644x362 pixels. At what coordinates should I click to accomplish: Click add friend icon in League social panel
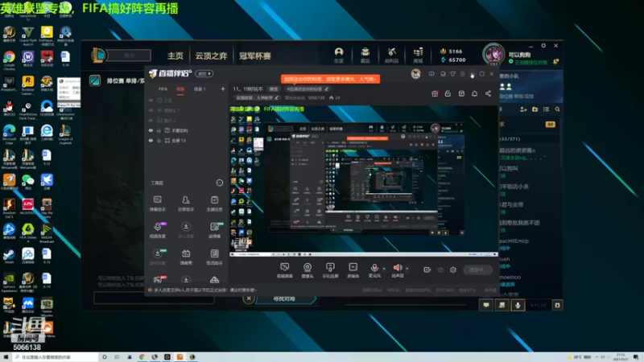(523, 109)
